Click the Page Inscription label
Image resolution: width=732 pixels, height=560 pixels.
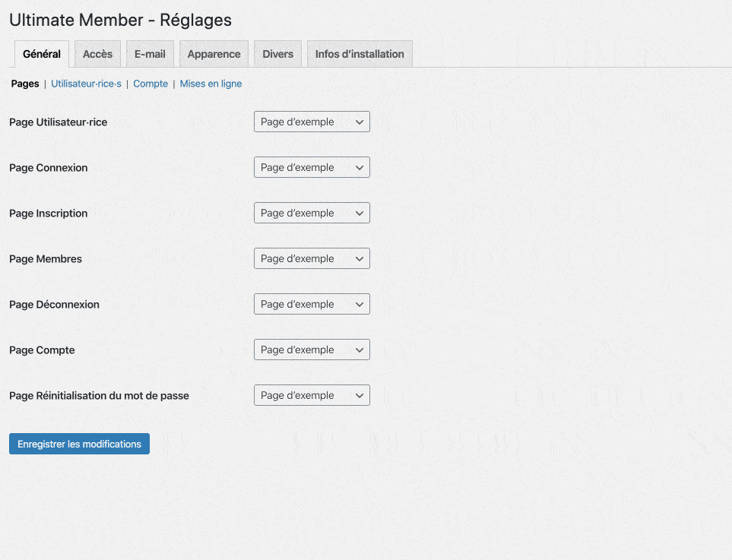(49, 214)
